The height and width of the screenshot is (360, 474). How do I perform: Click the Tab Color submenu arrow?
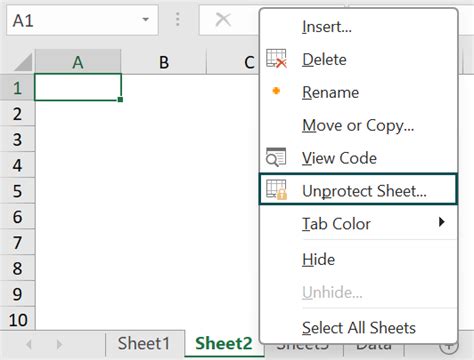pos(442,222)
